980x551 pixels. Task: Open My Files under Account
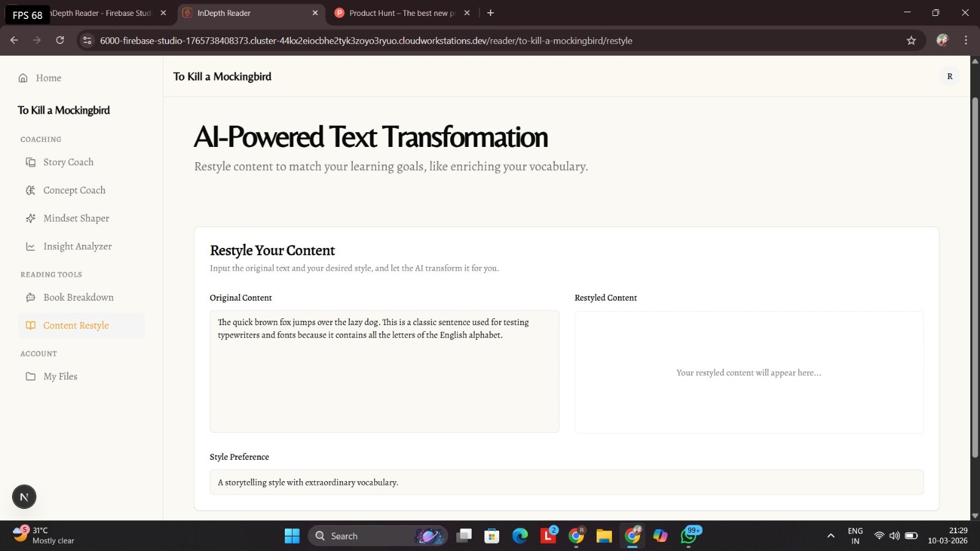pos(59,376)
